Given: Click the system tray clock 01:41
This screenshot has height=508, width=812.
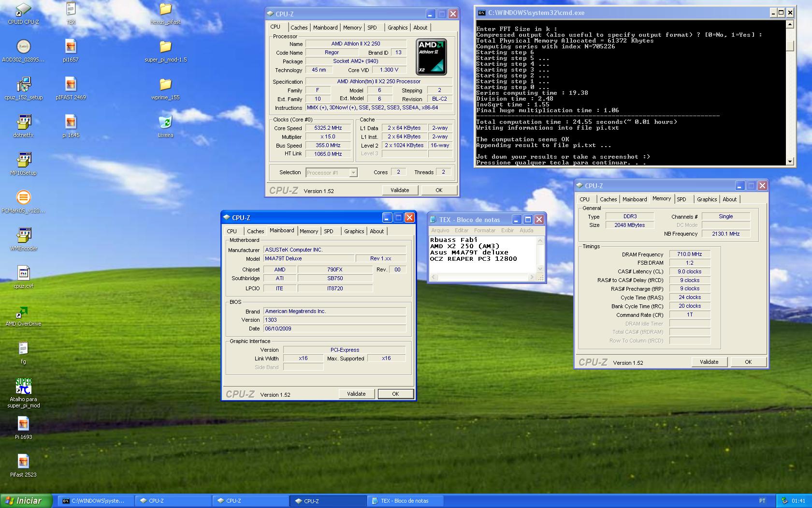Looking at the screenshot, I should coord(798,501).
